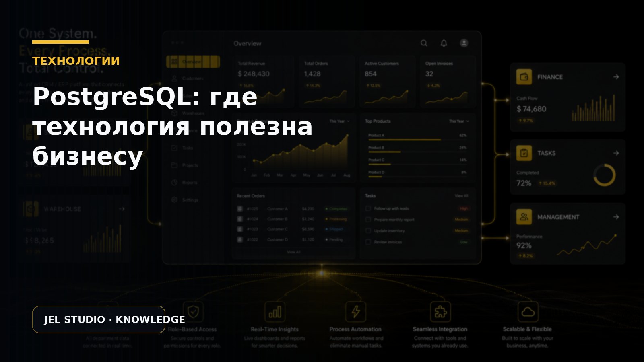Image resolution: width=644 pixels, height=362 pixels.
Task: Click the Settings gear icon in sidebar
Action: 174,200
